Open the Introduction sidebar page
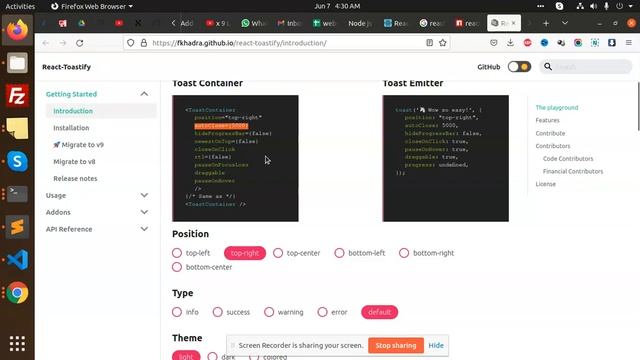 (73, 111)
